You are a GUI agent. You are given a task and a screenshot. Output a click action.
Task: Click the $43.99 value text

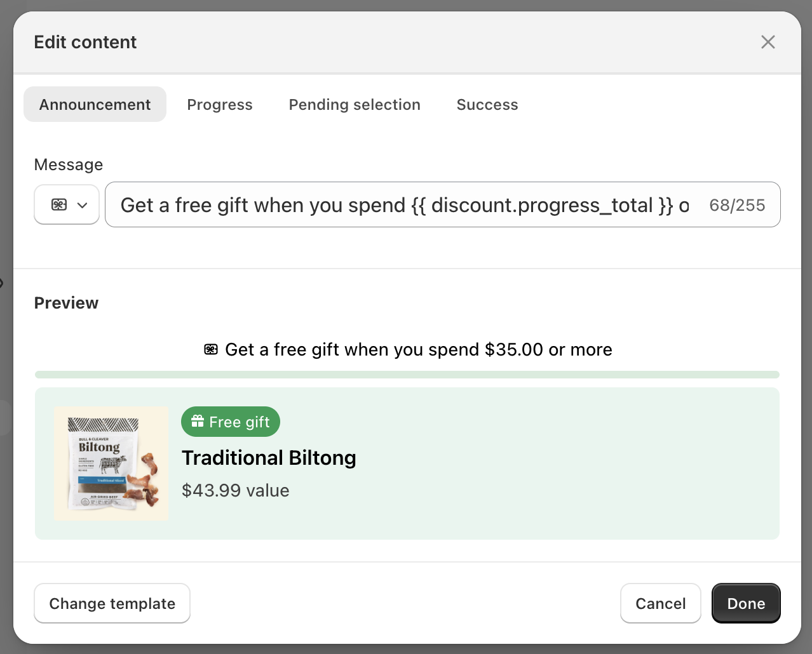[x=236, y=490]
